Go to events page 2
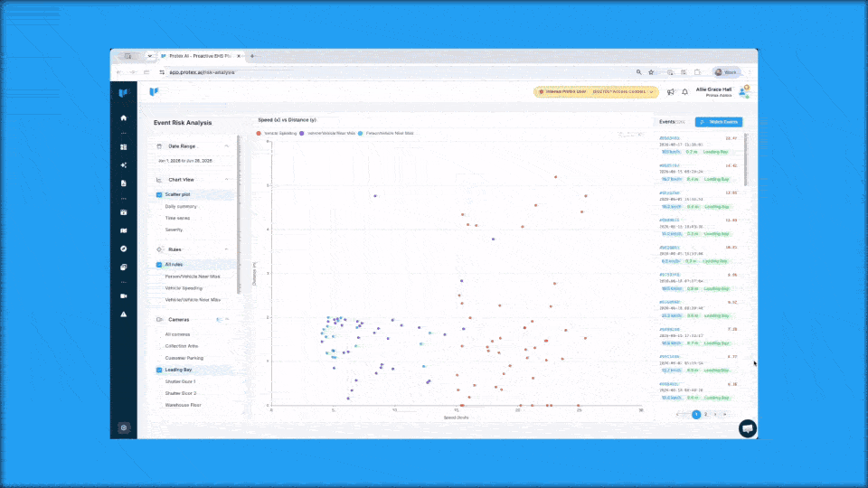Screen dimensions: 868x488 706,415
